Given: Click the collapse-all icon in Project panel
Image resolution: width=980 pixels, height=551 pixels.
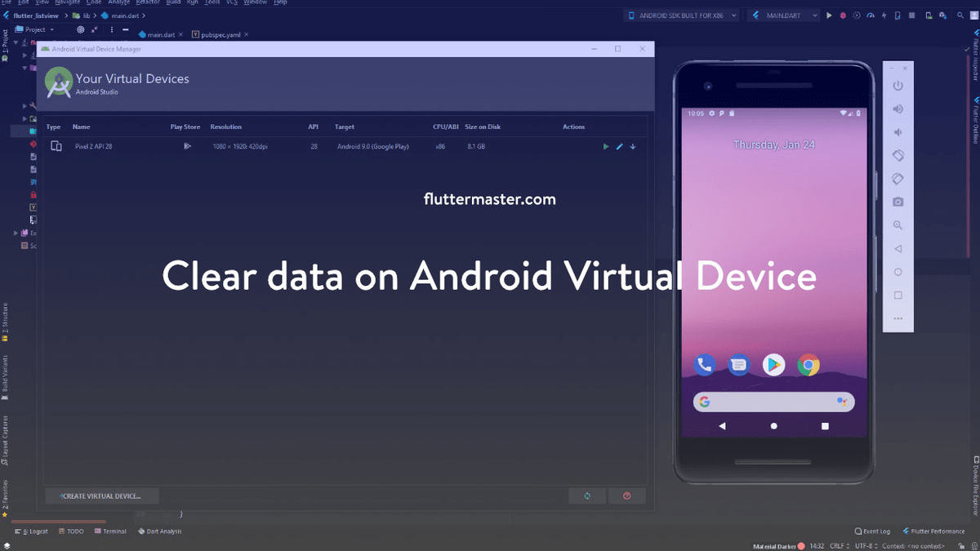Looking at the screenshot, I should (x=95, y=29).
